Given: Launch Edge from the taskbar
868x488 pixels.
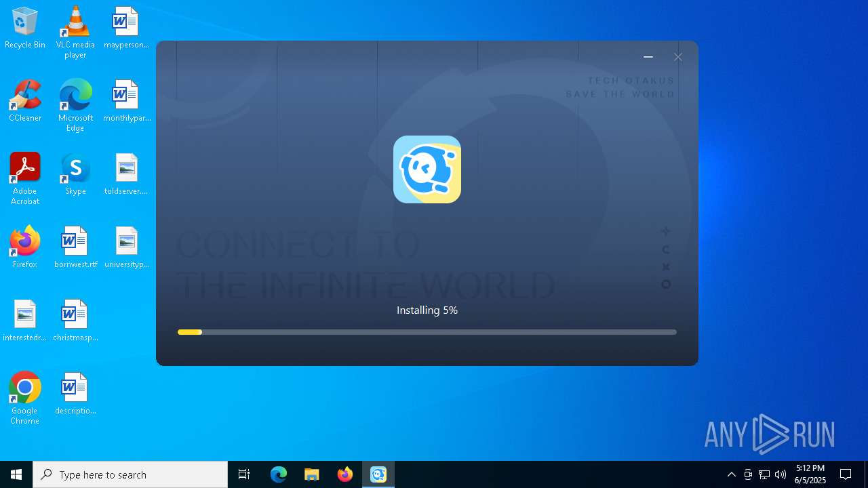Looking at the screenshot, I should [279, 474].
